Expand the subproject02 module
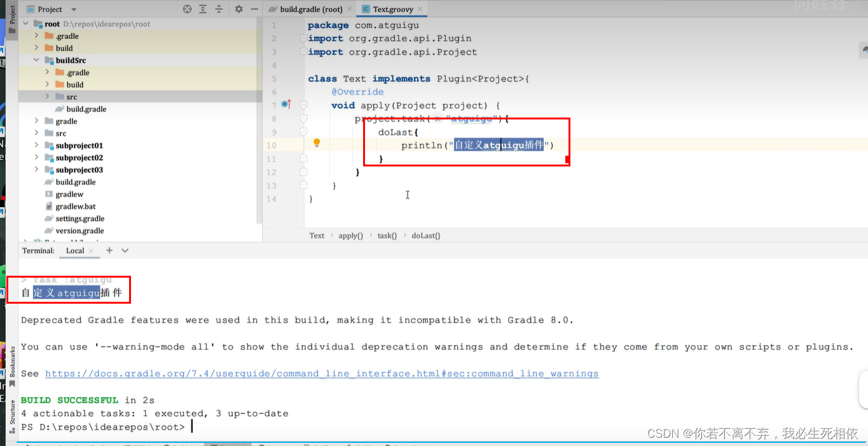 coord(37,158)
